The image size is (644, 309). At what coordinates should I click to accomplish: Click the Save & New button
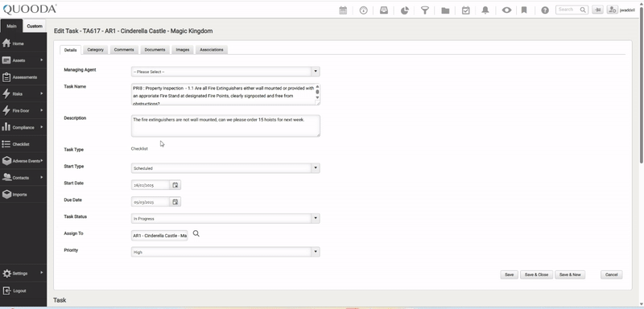(570, 274)
